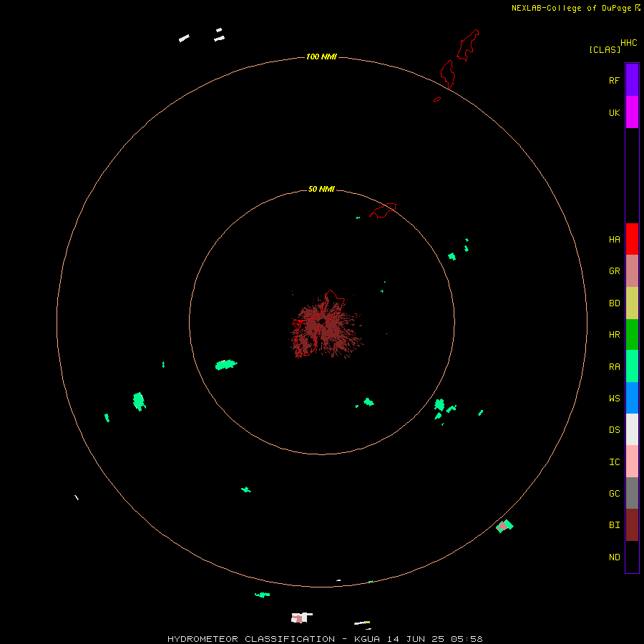Click the RA legend label

[x=614, y=367]
